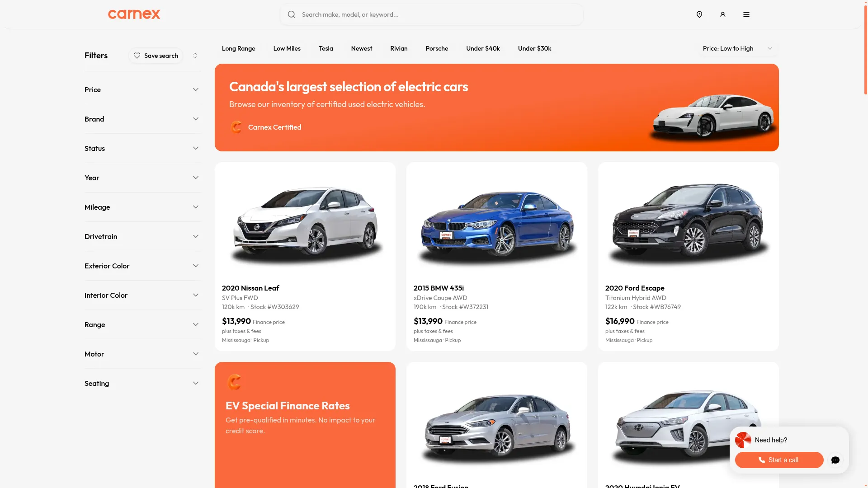
Task: Open the chat bubble icon
Action: 835,460
